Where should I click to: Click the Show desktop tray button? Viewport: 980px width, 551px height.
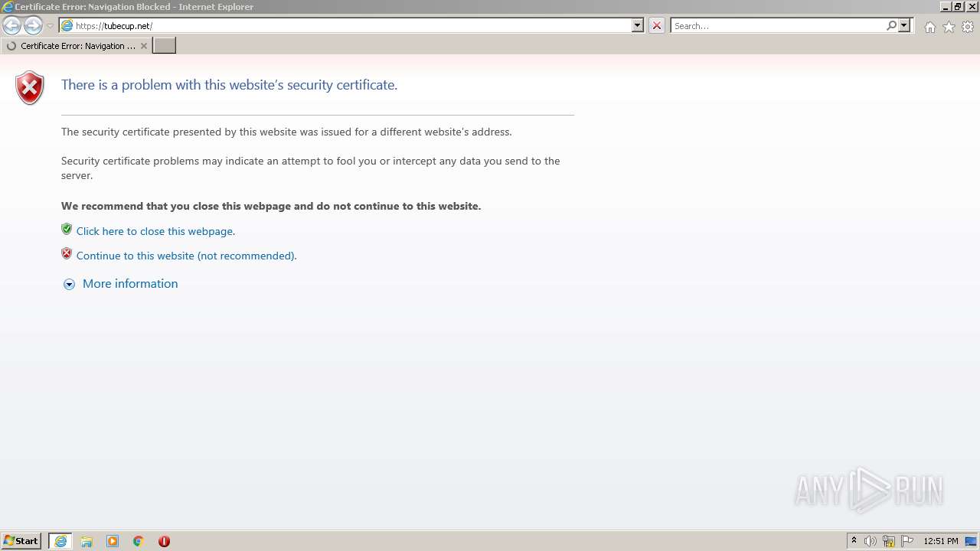972,541
